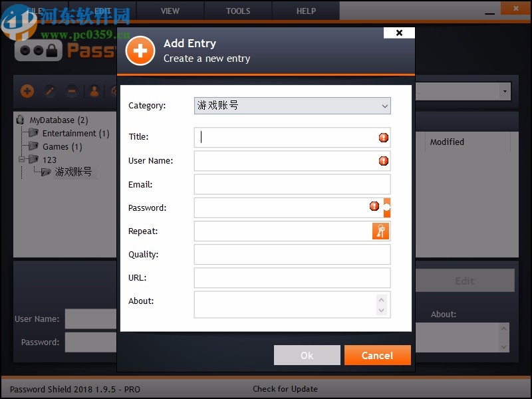Click the warning badge next to User Name
Viewport: 532px width, 399px height.
pyautogui.click(x=384, y=161)
